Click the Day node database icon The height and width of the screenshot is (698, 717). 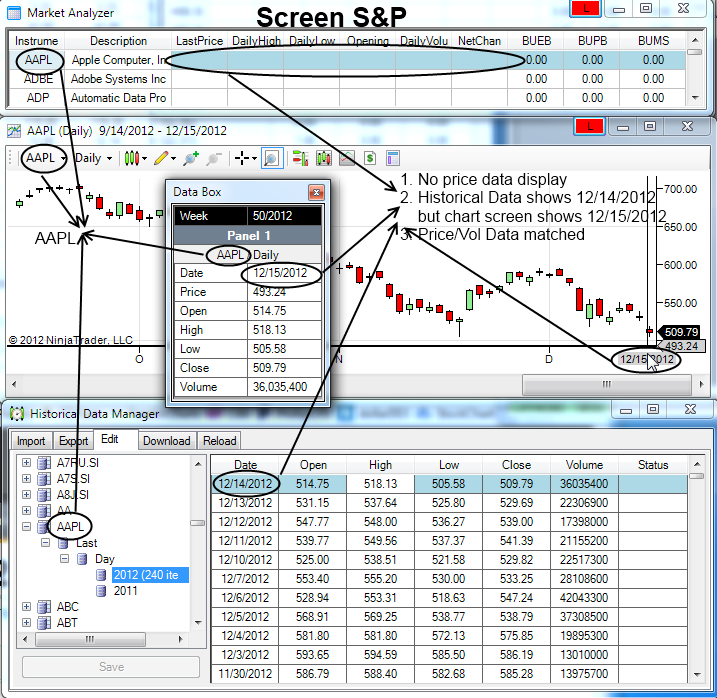(x=82, y=559)
